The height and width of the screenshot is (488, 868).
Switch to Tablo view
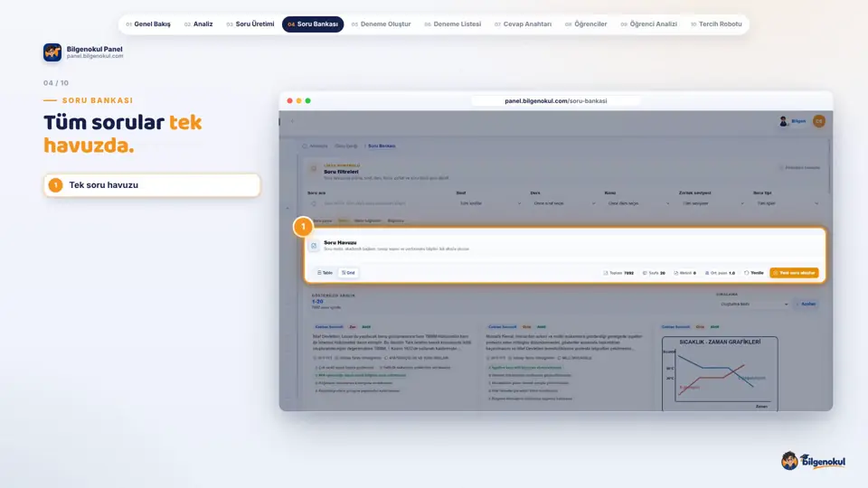pyautogui.click(x=325, y=273)
